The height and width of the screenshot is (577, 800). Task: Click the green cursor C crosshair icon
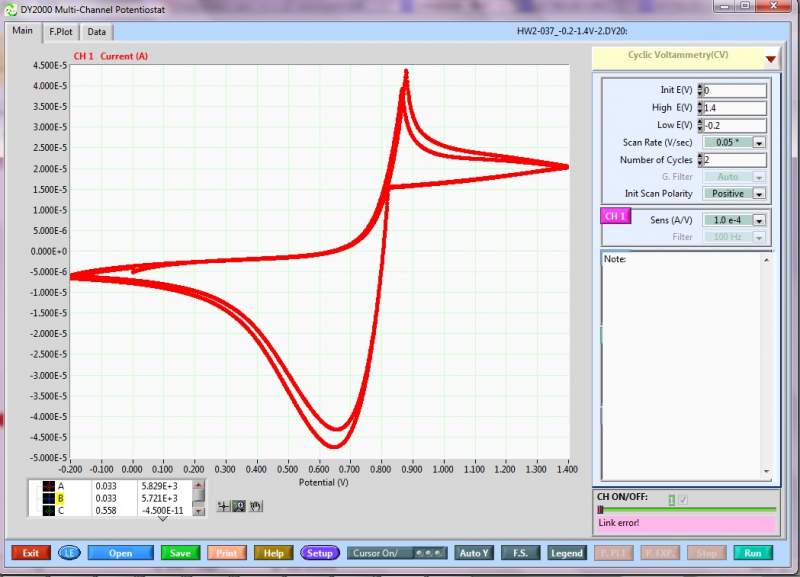48,511
